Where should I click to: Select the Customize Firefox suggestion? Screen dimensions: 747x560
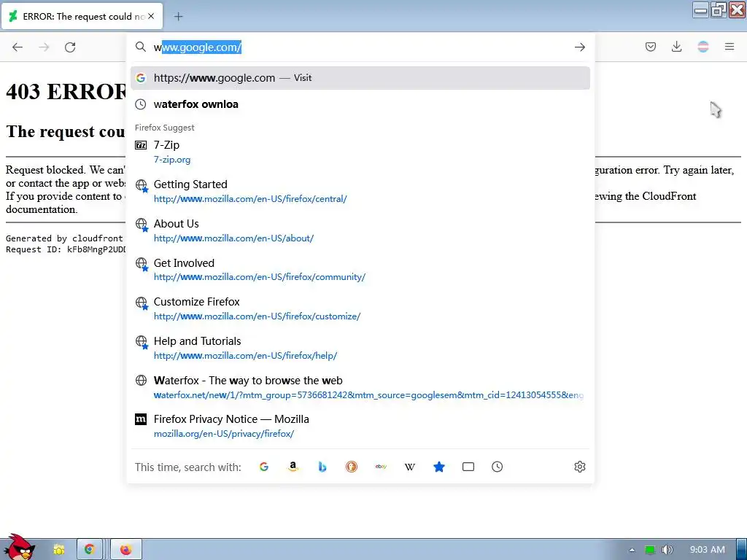click(360, 308)
